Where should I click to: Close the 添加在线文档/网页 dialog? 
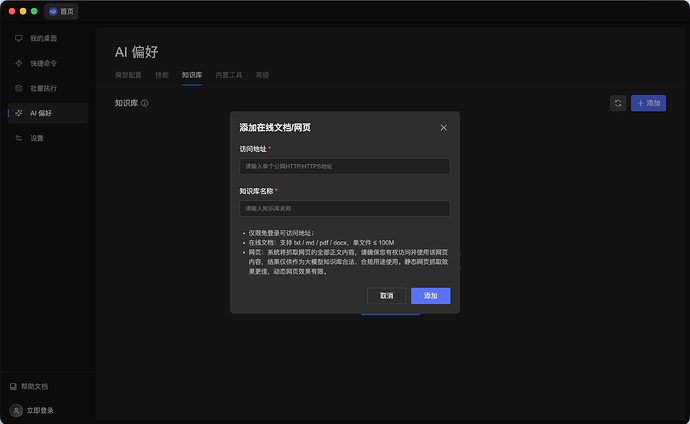[x=444, y=128]
